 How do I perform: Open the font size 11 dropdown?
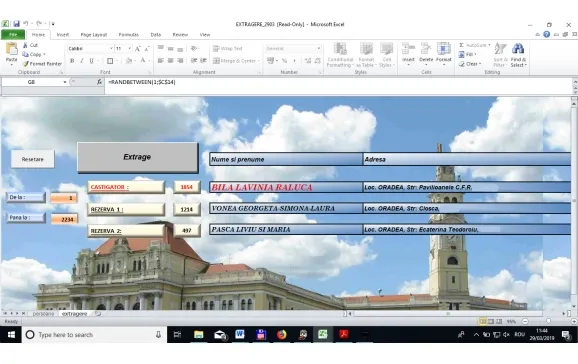pos(129,48)
